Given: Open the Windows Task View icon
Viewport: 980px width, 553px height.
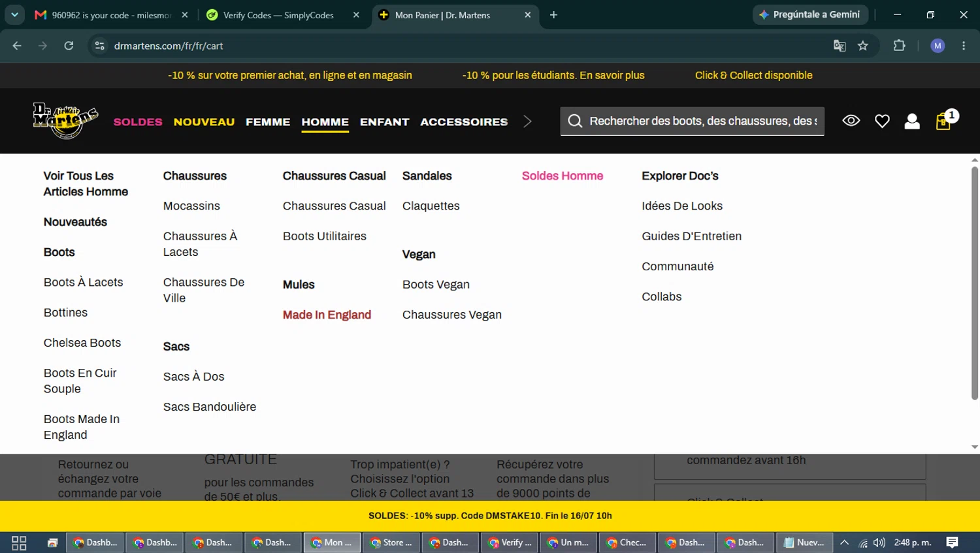Looking at the screenshot, I should point(19,543).
